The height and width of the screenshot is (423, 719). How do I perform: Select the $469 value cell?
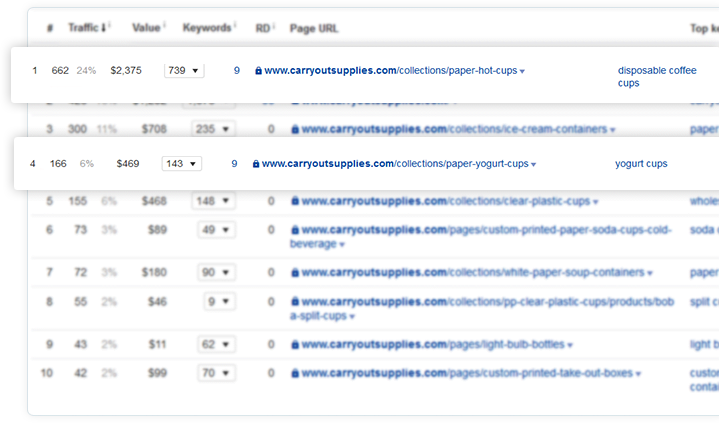(128, 164)
